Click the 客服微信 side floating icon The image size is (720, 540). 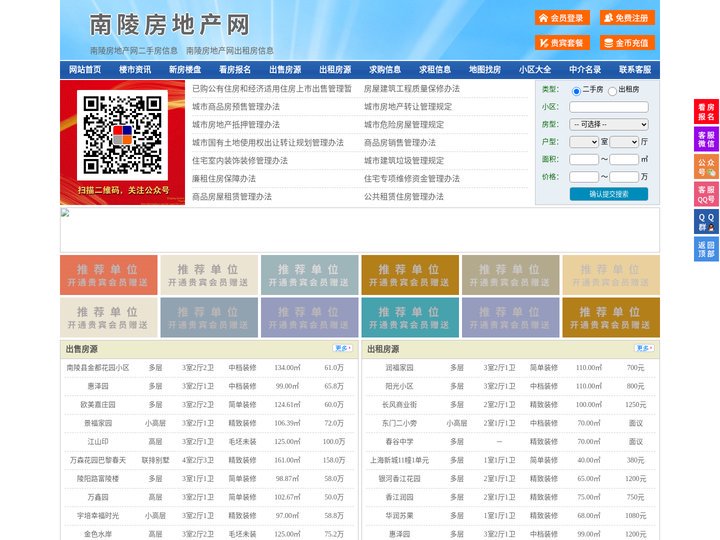point(706,139)
